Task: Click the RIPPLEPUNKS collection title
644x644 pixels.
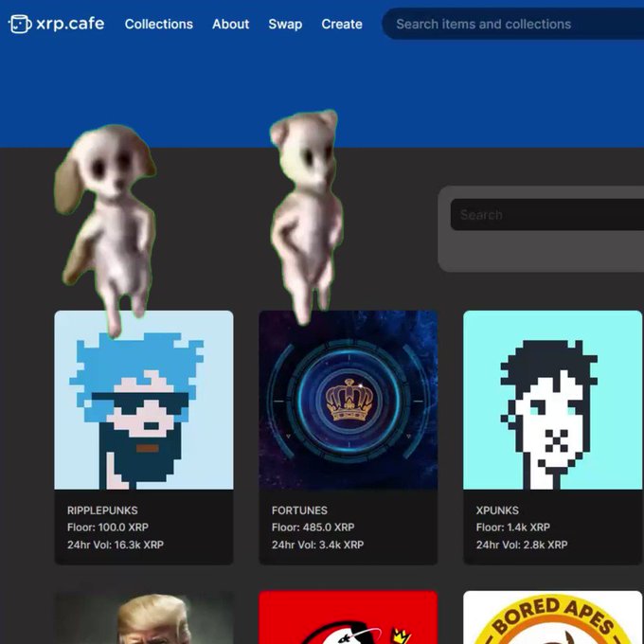Action: point(102,510)
